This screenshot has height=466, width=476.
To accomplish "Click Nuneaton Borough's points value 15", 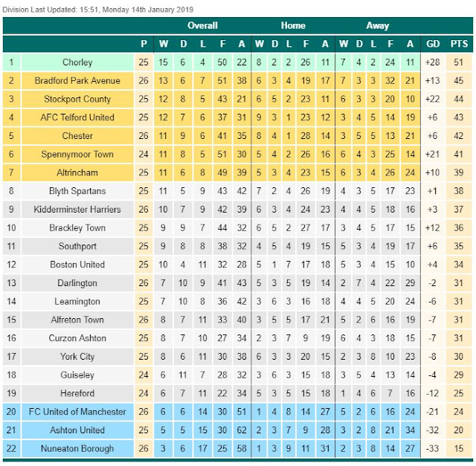I will 458,448.
